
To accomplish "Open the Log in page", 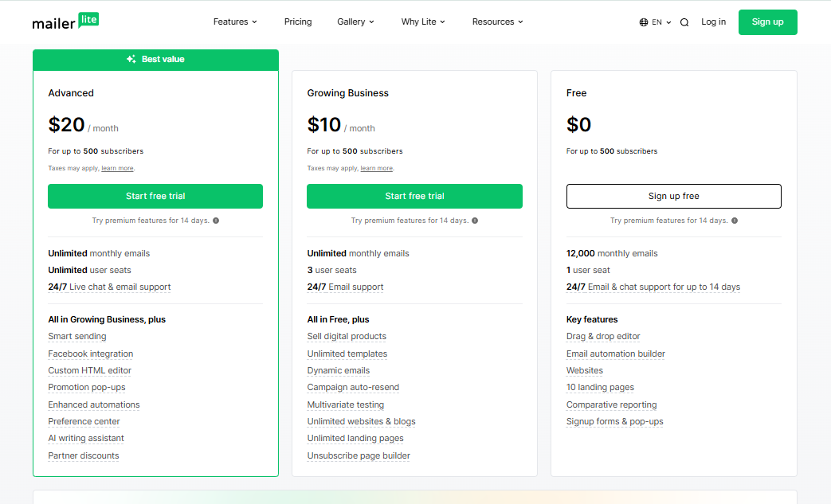I will 713,21.
